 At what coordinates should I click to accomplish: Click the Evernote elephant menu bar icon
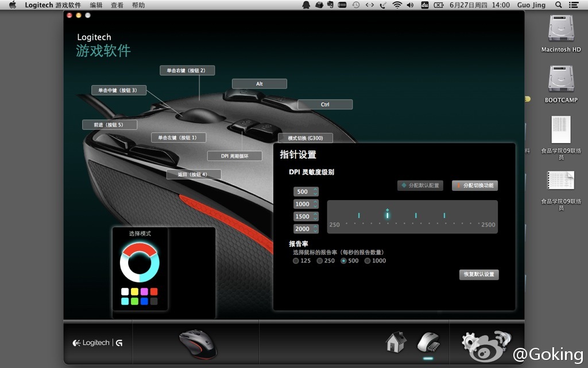tap(330, 5)
